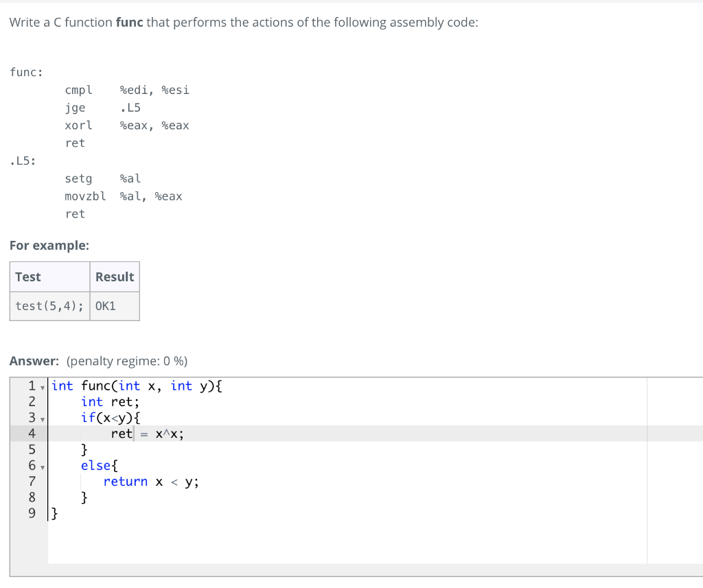
Task: Click the closing brace on line 9
Action: click(x=54, y=513)
